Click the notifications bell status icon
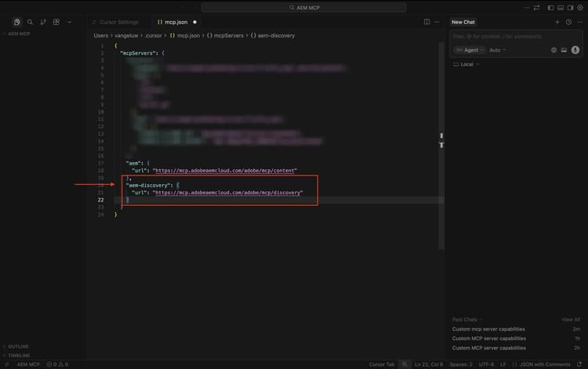This screenshot has width=588, height=369. [x=579, y=364]
